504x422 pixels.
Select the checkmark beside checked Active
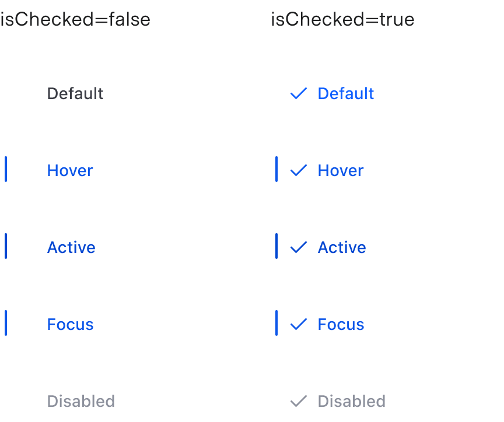(298, 247)
